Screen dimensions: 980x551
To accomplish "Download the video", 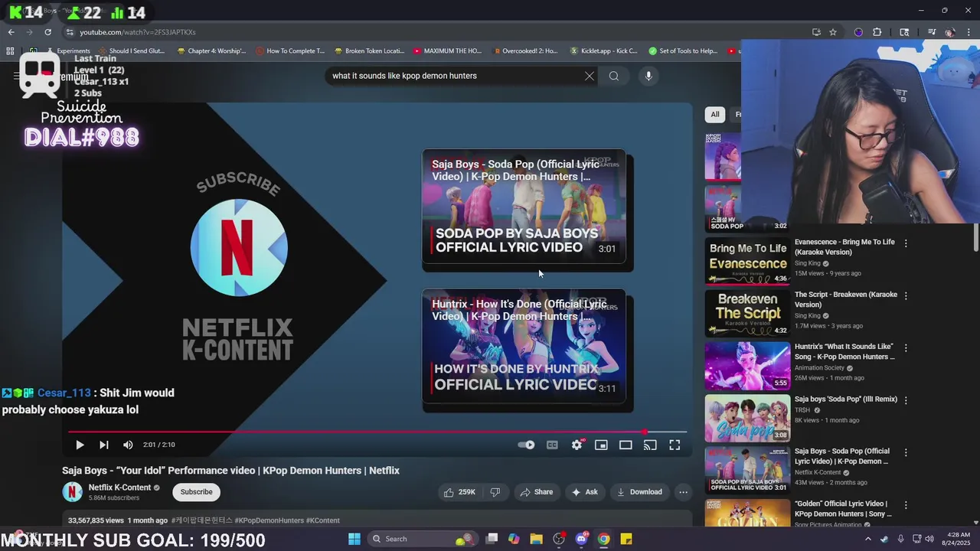I will 639,492.
